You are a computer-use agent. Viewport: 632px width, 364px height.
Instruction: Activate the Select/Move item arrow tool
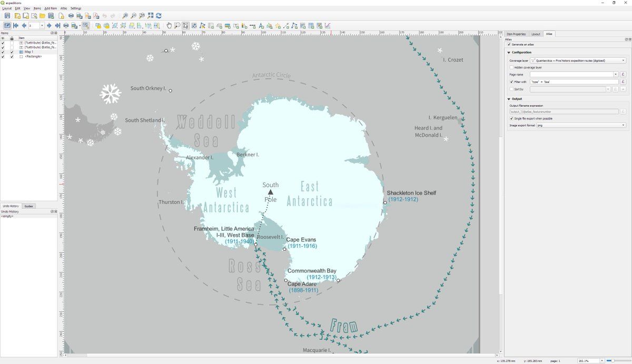click(x=185, y=25)
